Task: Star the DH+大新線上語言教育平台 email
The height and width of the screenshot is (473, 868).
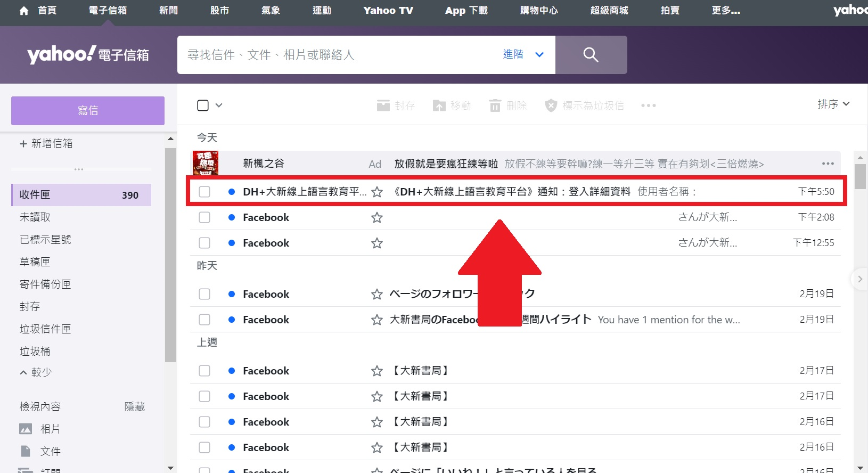Action: click(377, 192)
